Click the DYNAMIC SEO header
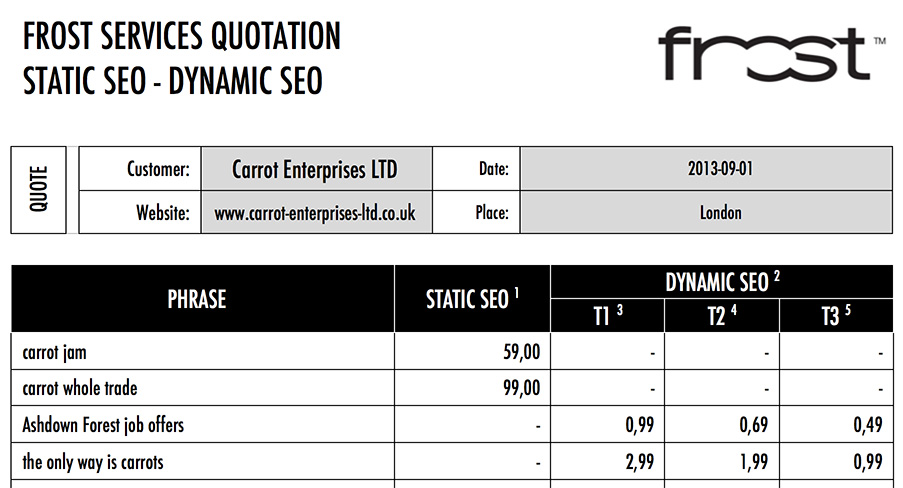903x488 pixels. tap(722, 282)
